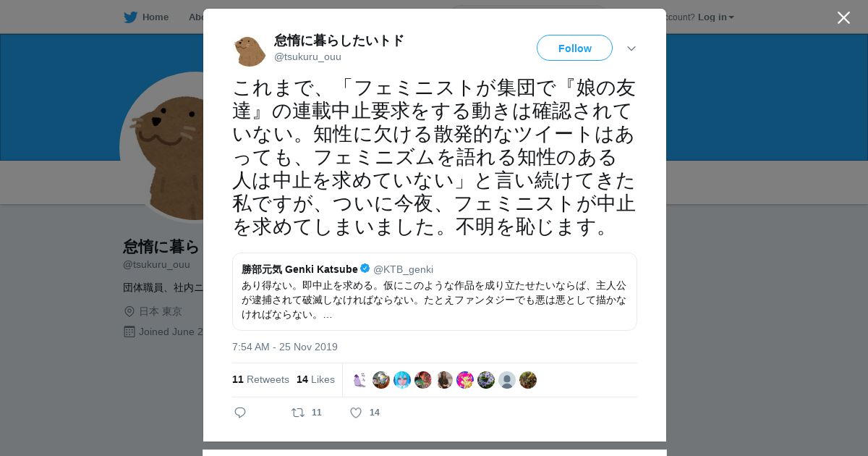Click the Twitter bird Home icon
The image size is (868, 456).
pos(130,17)
